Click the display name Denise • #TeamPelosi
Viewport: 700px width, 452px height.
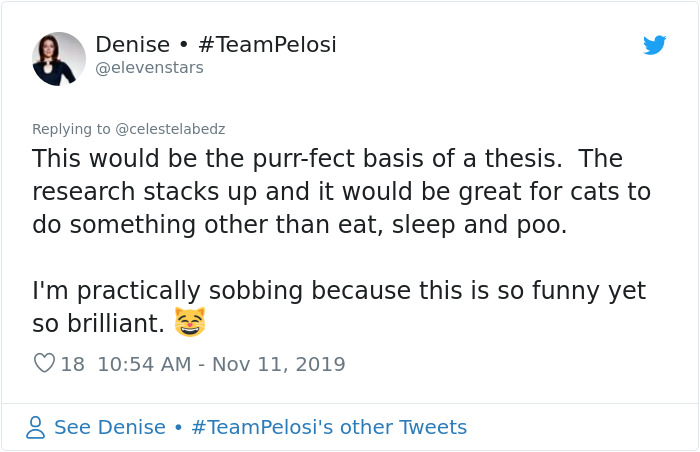click(x=216, y=44)
